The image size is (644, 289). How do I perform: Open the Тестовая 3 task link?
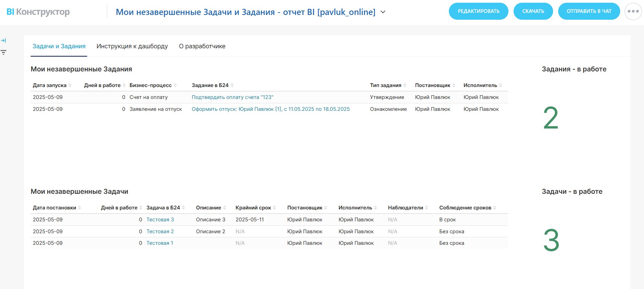pos(160,220)
